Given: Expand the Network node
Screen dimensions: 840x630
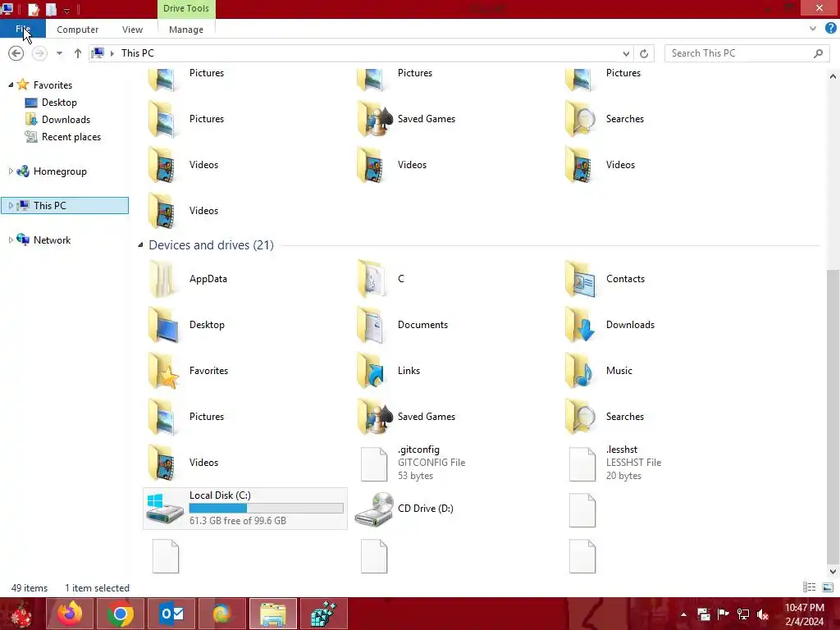Looking at the screenshot, I should (x=11, y=240).
